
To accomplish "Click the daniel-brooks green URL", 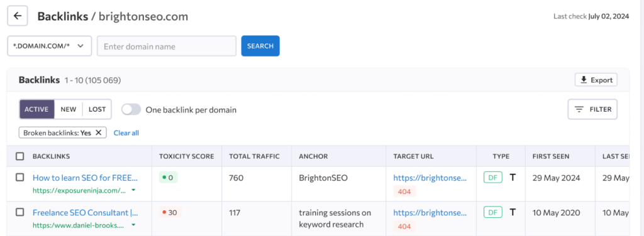I will 78,225.
